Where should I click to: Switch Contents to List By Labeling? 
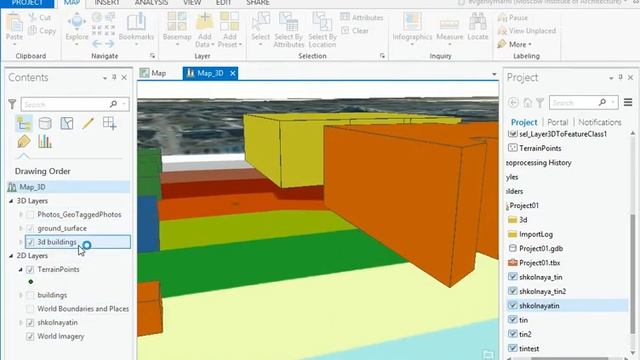(x=24, y=142)
